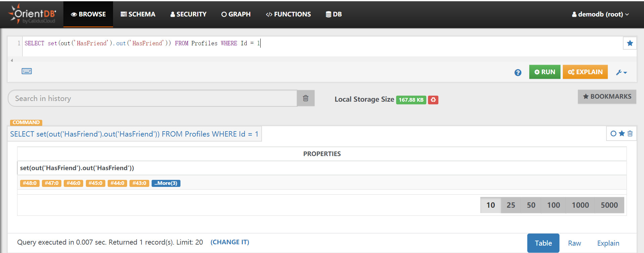Click the left scroll arrow under the editor
644x253 pixels.
[x=12, y=60]
